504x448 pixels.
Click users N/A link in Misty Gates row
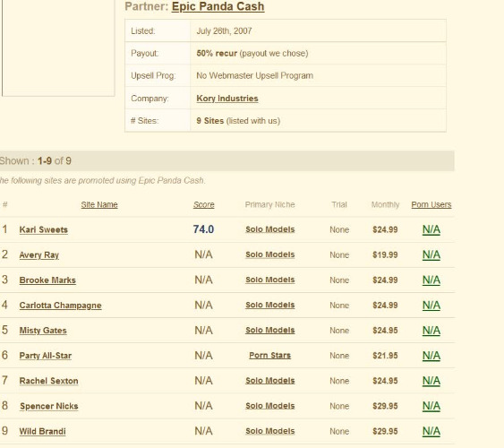click(431, 331)
